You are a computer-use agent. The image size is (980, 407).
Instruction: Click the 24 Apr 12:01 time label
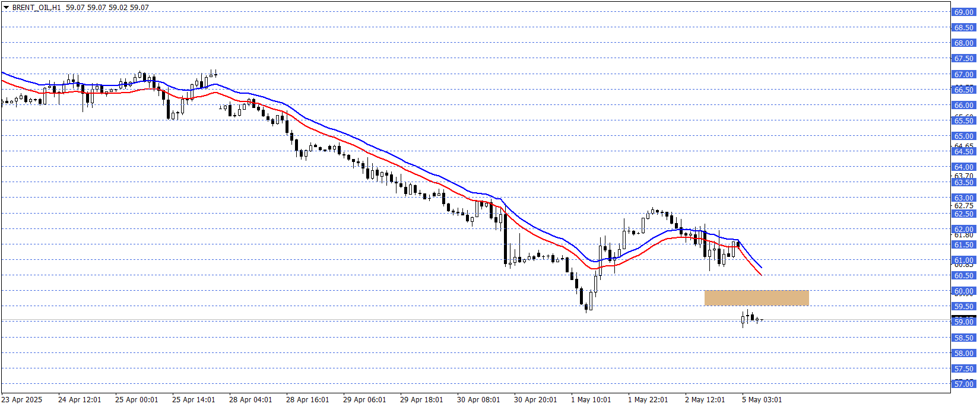coord(80,399)
